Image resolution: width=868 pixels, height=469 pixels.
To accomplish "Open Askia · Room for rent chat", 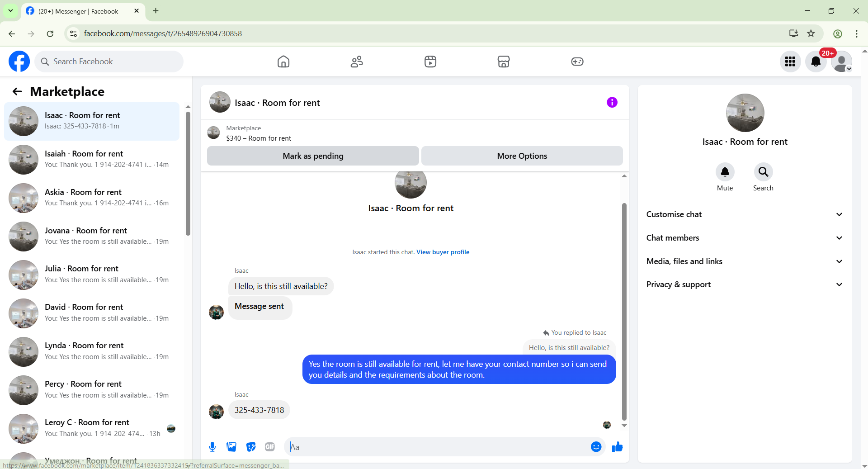I will [x=92, y=198].
